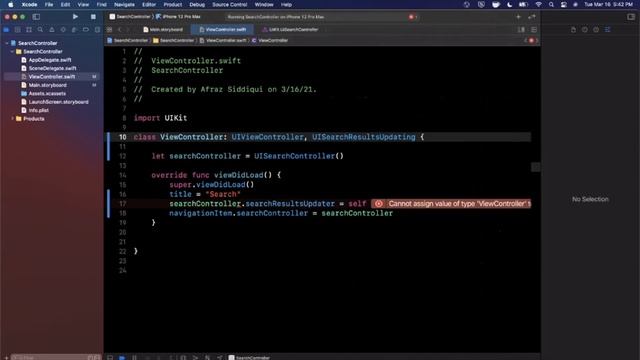Open the Product menu
Screen dimensions: 640x360
tap(173, 4)
